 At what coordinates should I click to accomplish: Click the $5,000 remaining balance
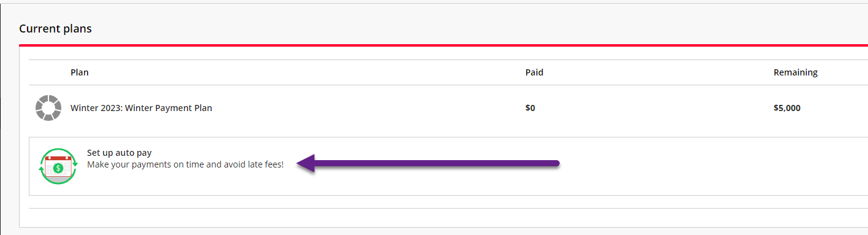tap(787, 108)
